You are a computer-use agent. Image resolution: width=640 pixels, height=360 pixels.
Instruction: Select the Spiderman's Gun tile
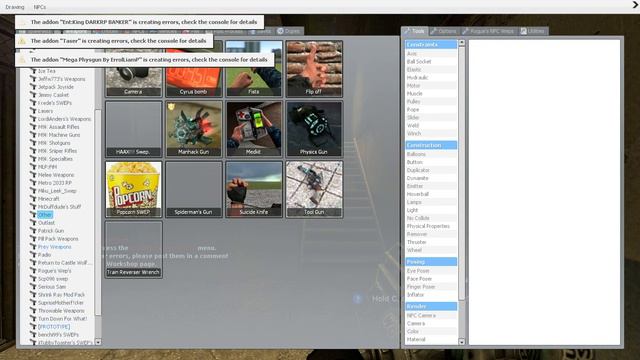[193, 189]
